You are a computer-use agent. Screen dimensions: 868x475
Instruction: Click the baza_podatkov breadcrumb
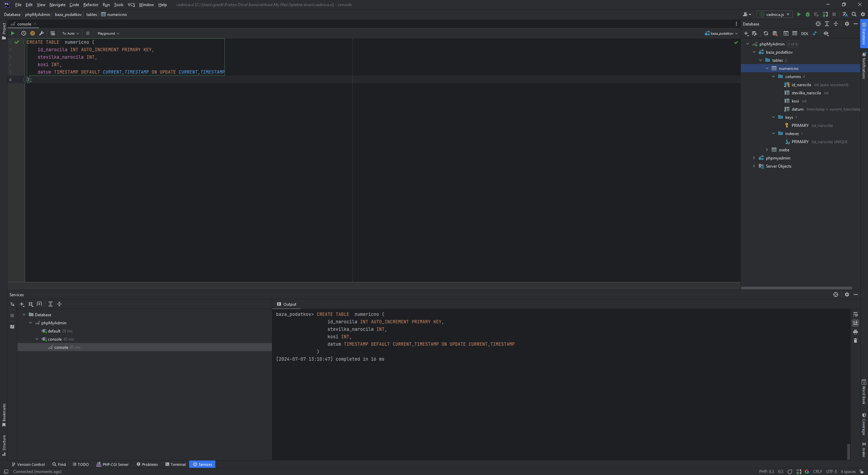(68, 15)
